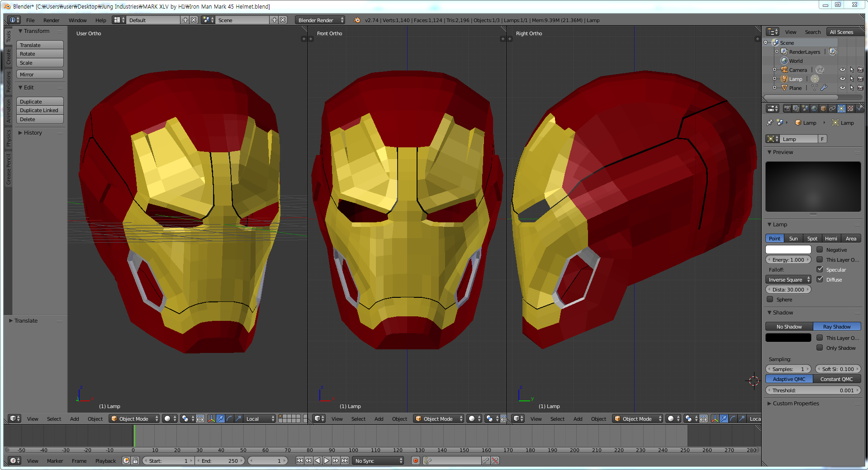Open the World properties tab globe icon
Viewport: 868px width, 470px height.
(x=814, y=108)
